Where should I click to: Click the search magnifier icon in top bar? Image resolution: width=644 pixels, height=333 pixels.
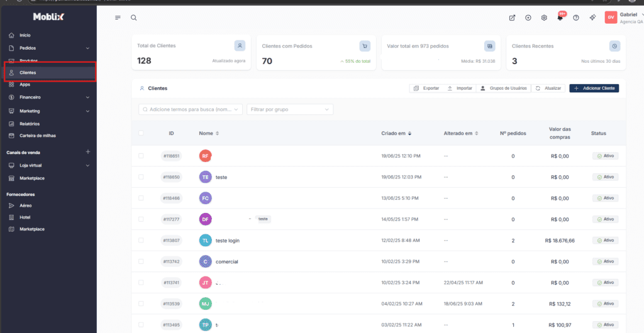[133, 18]
